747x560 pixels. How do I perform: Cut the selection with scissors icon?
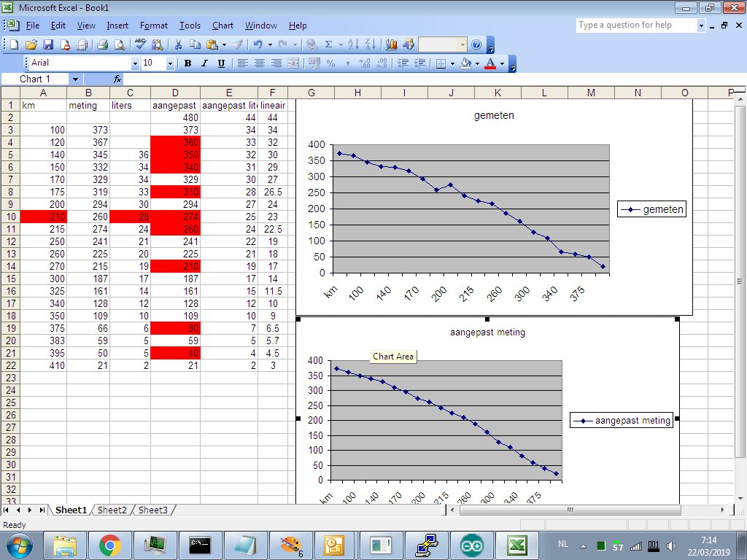(x=178, y=44)
